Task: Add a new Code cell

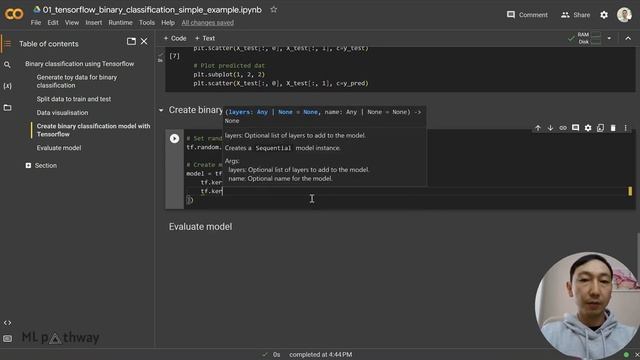Action: 175,38
